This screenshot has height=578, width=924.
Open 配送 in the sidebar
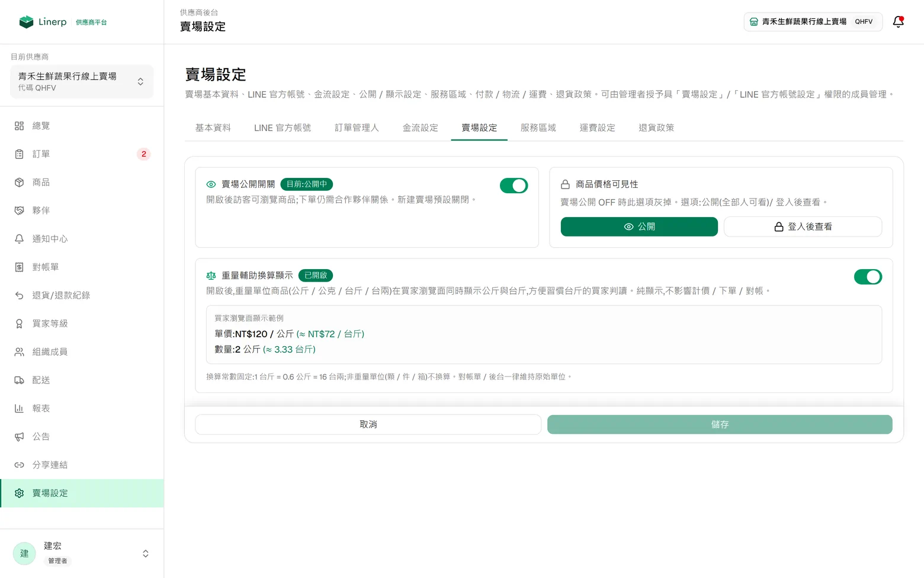[82, 380]
